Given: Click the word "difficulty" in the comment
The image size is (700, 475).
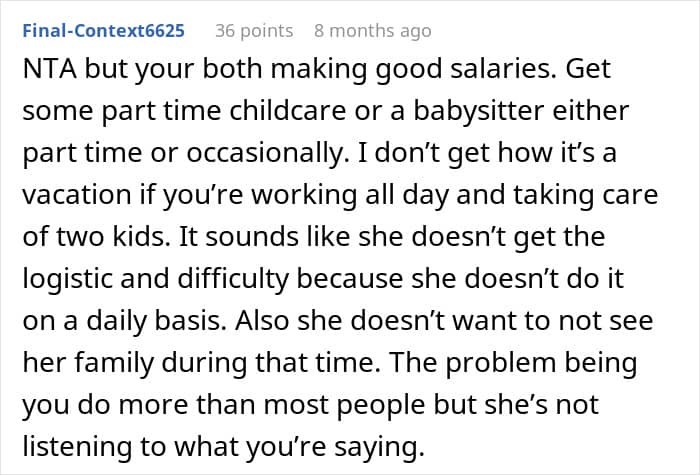Looking at the screenshot, I should (x=233, y=279).
